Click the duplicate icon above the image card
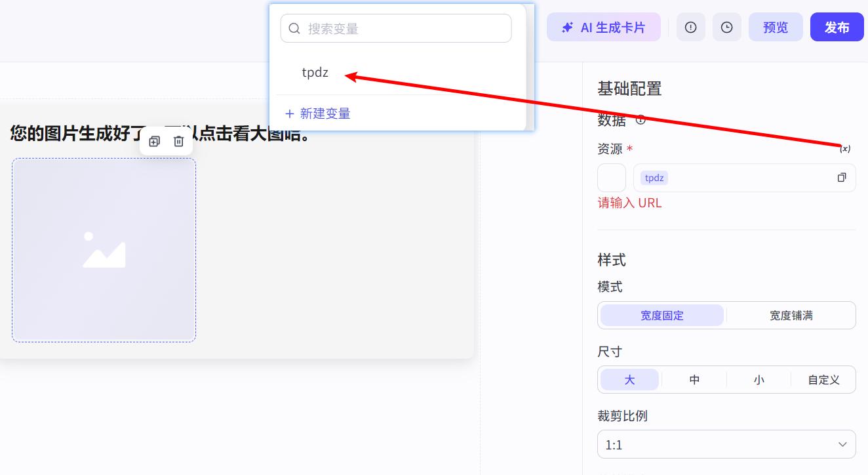The image size is (868, 475). pos(154,140)
